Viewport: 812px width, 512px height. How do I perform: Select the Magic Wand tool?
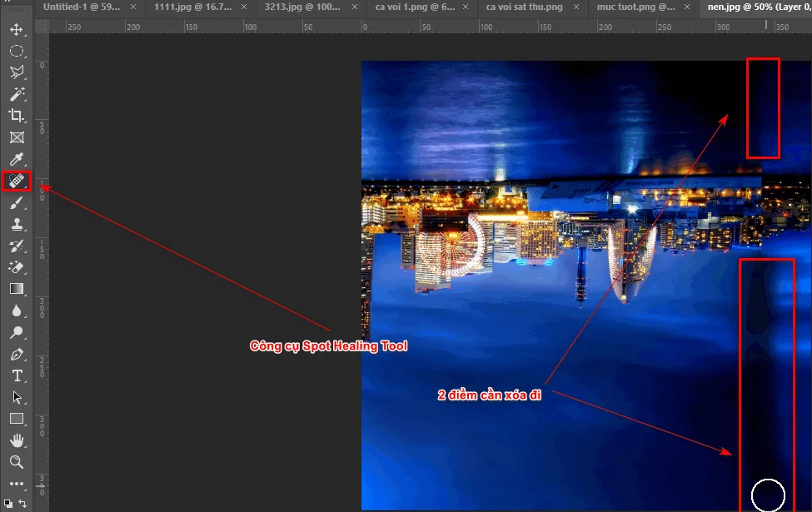[x=17, y=94]
